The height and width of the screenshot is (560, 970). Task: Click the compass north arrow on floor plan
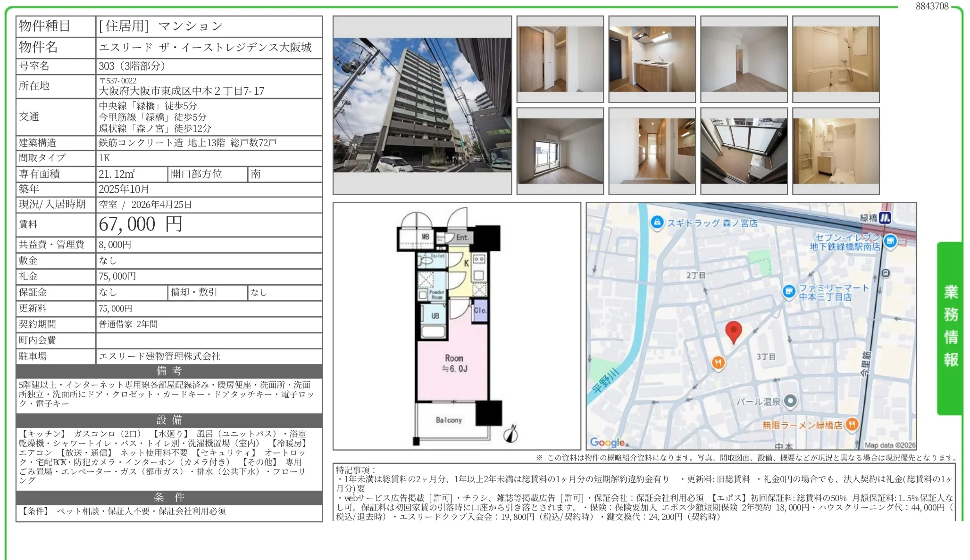pos(510,434)
